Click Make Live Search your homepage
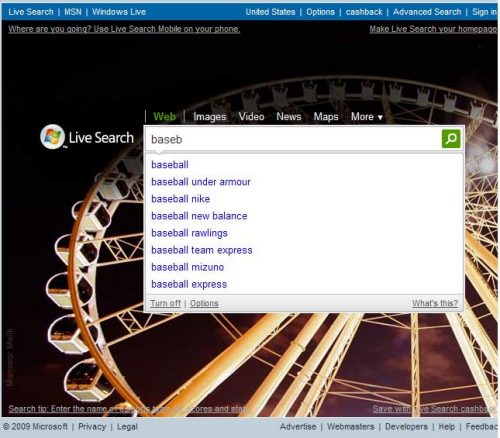Screen dimensions: 500x438 [433, 29]
